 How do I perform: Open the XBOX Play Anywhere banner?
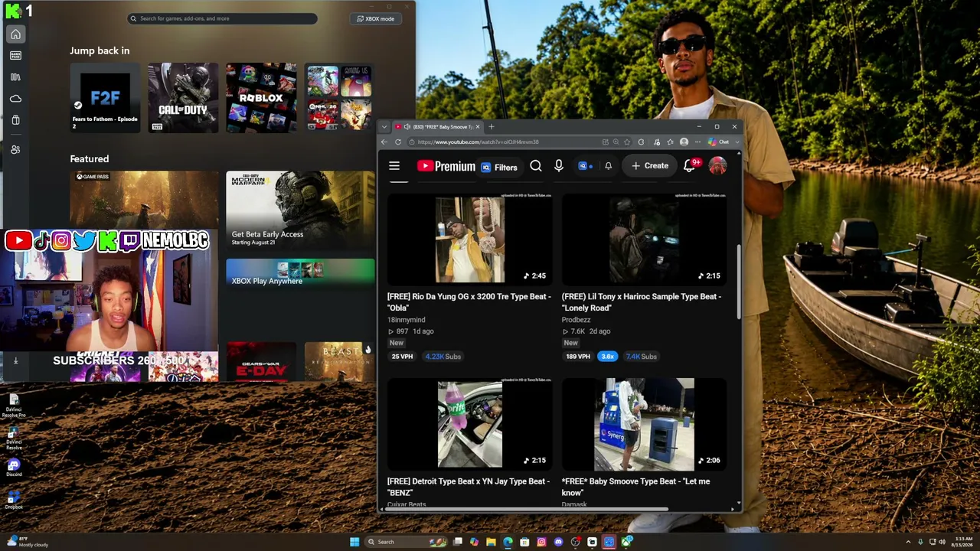[x=300, y=273]
